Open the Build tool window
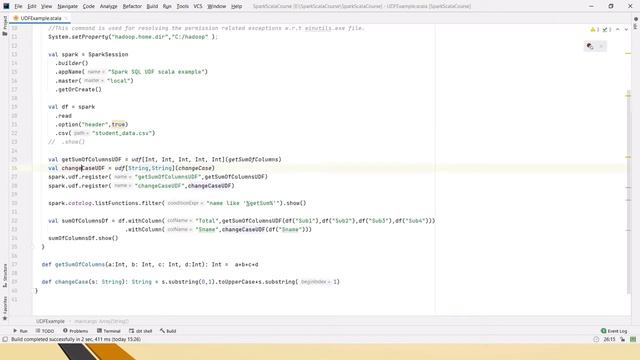 coord(168,331)
